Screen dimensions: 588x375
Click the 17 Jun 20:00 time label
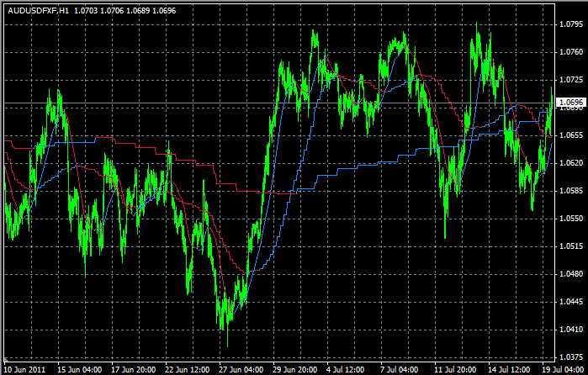134,370
